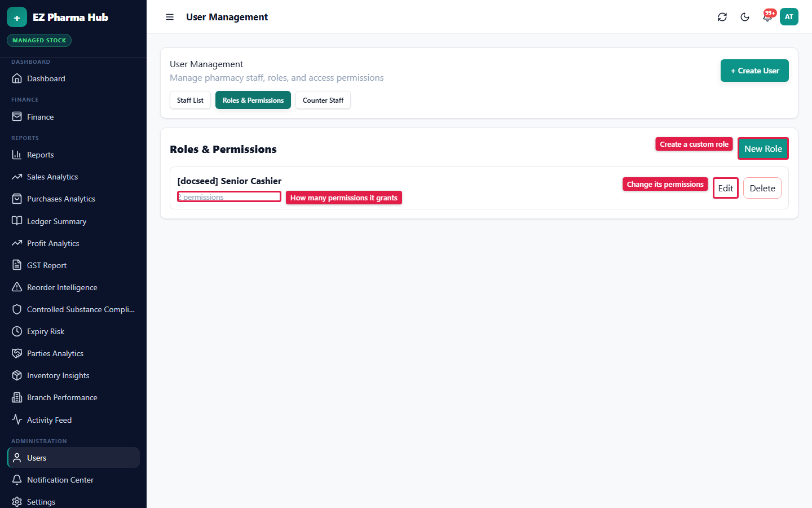Click the New Role button
Viewport: 812px width, 508px height.
[763, 148]
